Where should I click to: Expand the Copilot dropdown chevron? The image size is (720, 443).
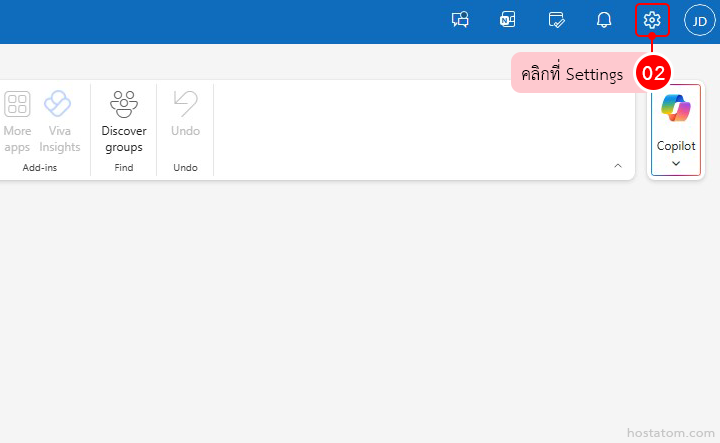[675, 163]
